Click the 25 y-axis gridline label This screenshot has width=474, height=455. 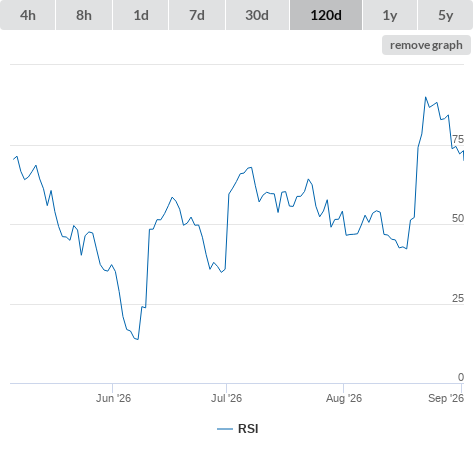(458, 298)
